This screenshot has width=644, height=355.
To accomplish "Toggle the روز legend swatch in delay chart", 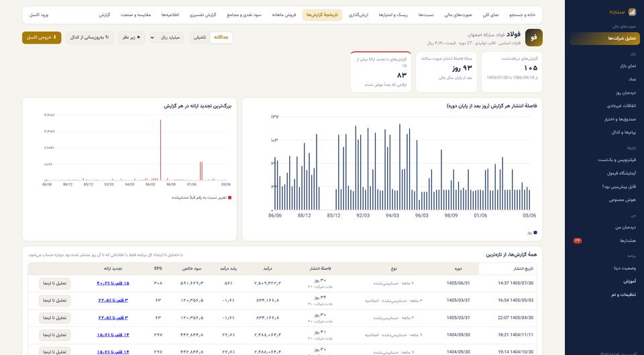I will pos(535,233).
